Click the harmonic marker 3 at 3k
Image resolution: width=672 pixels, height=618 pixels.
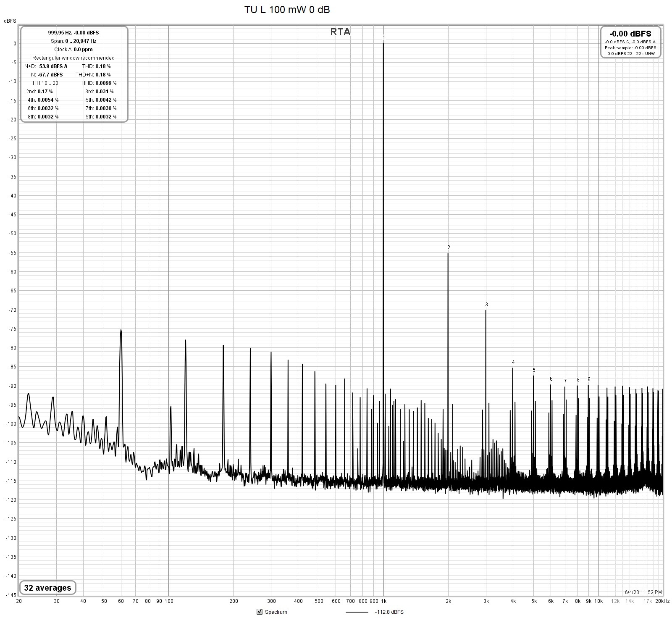[486, 305]
